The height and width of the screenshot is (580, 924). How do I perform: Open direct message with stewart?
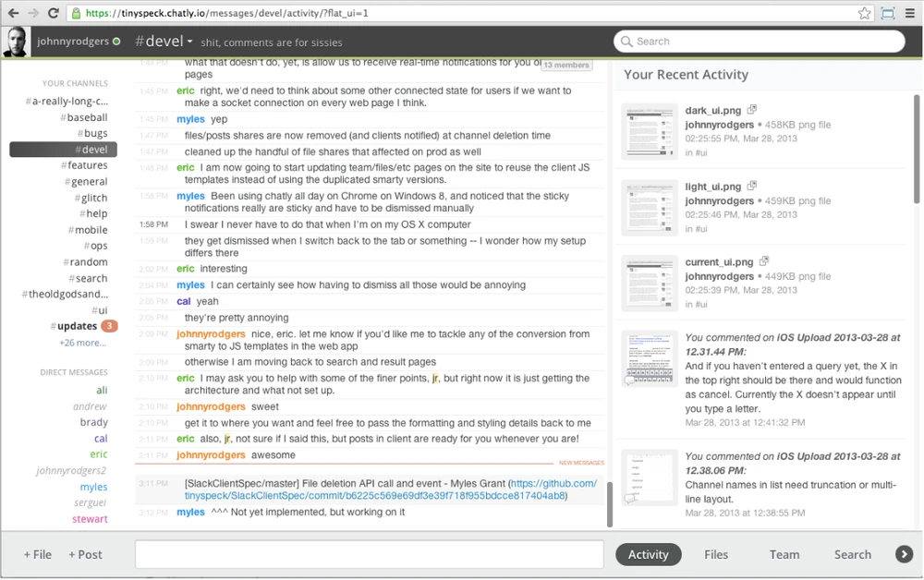pyautogui.click(x=90, y=519)
